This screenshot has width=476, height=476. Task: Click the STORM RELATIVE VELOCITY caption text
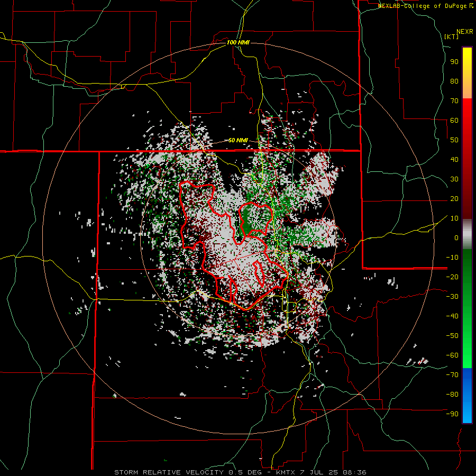tap(169, 472)
